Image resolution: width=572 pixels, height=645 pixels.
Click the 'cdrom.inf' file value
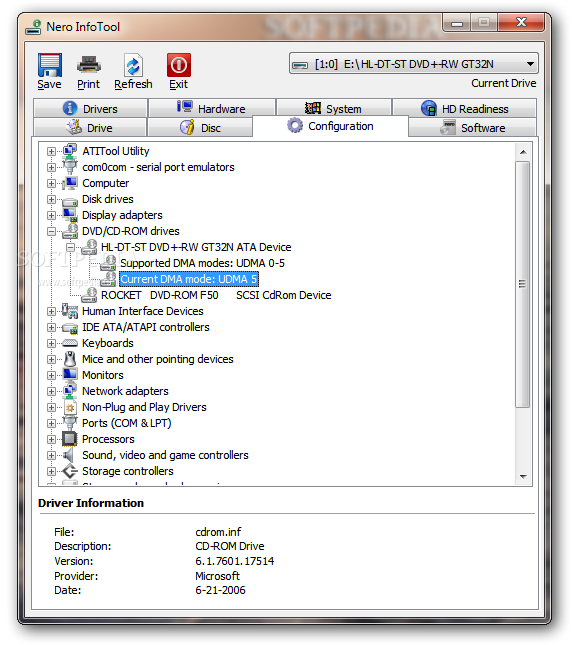[x=218, y=532]
